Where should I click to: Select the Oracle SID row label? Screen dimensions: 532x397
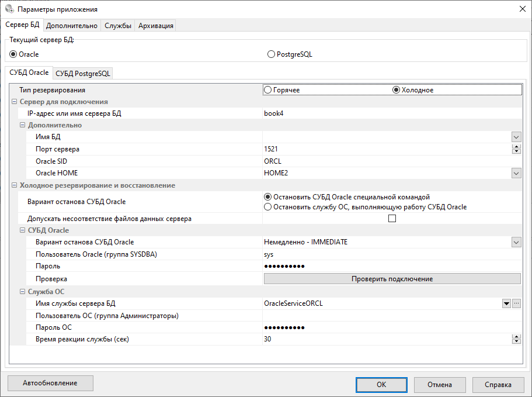click(x=51, y=161)
